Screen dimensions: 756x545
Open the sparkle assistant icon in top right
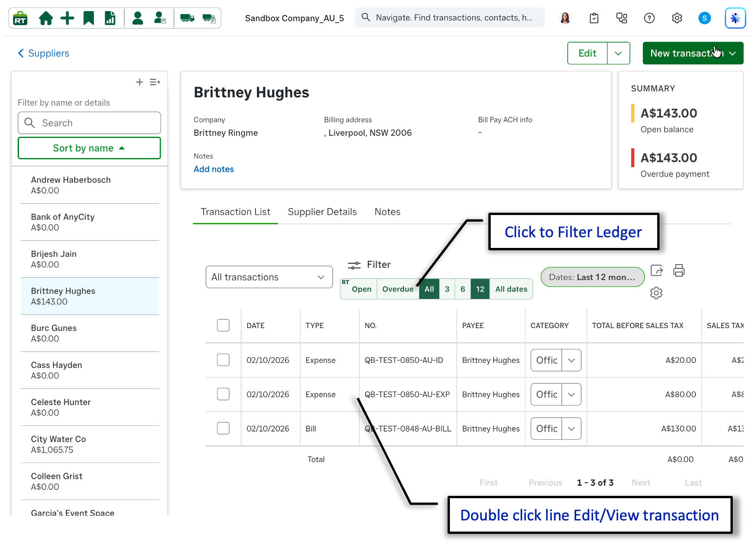(x=735, y=18)
